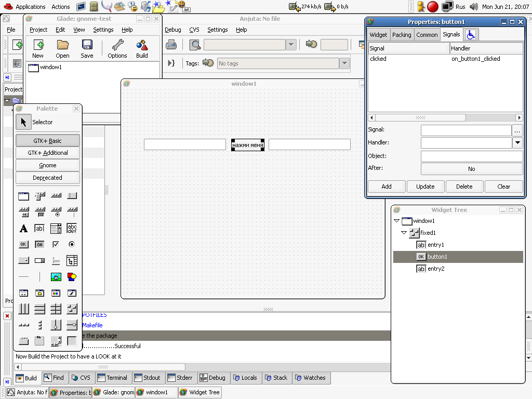532x399 pixels.
Task: Open the Widget tab in Properties
Action: tap(378, 35)
